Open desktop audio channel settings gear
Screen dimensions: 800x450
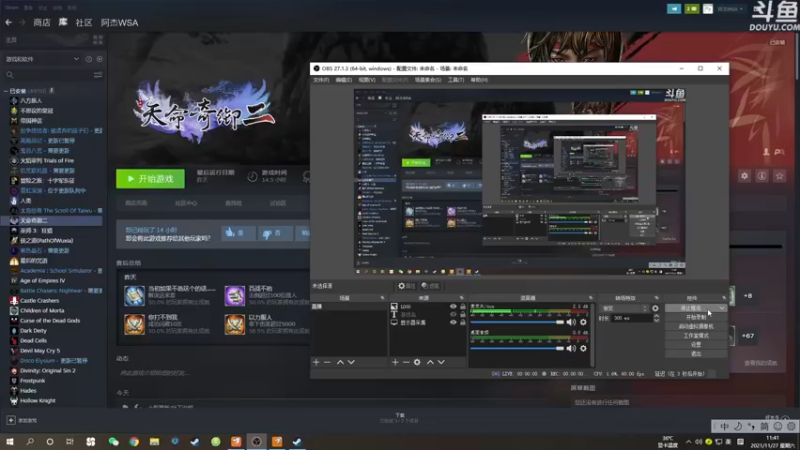pos(583,348)
